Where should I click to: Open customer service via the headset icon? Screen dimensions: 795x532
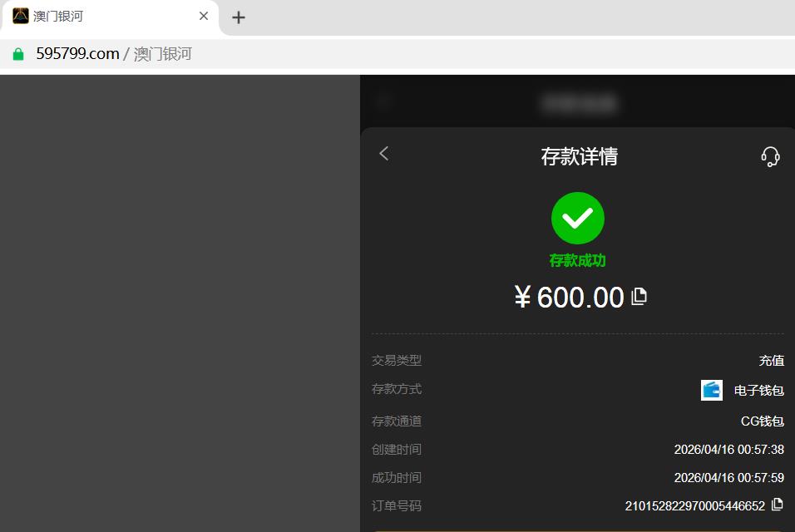tap(770, 156)
